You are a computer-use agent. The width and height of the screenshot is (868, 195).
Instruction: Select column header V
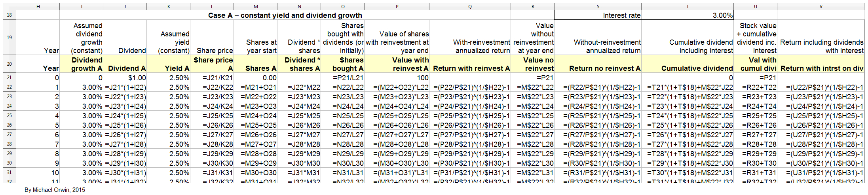point(821,7)
